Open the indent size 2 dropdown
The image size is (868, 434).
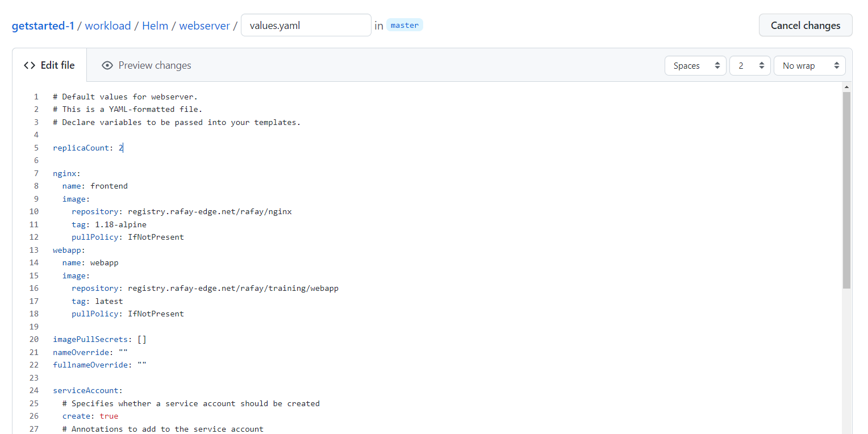tap(750, 66)
